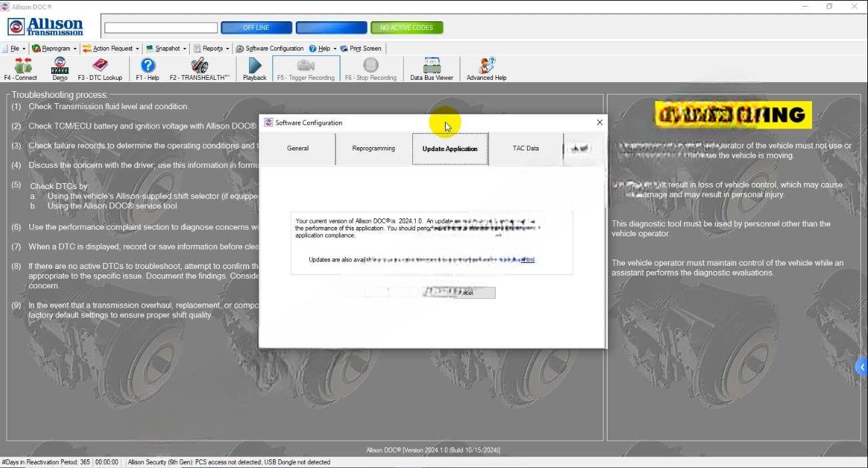The image size is (868, 468).
Task: Open the updates html hyperlink
Action: click(528, 259)
